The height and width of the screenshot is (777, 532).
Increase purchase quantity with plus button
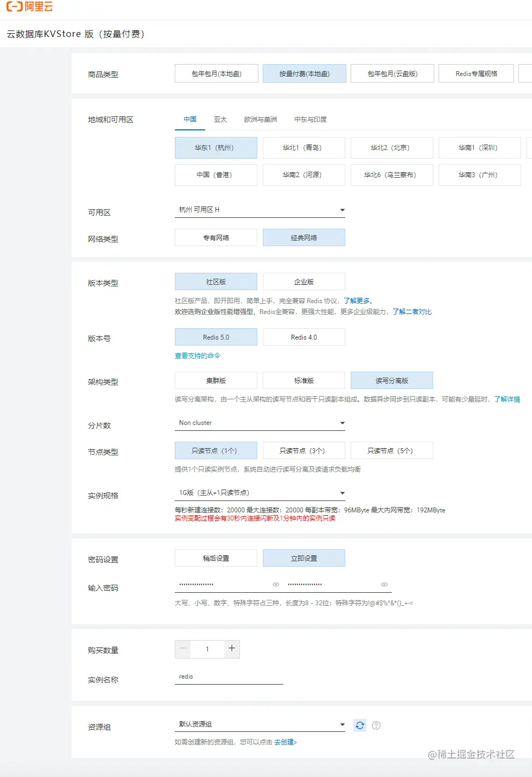click(x=232, y=649)
